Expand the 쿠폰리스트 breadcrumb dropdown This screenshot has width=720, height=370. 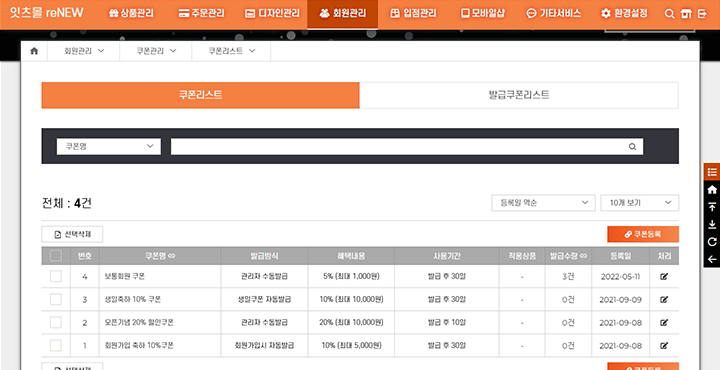(x=231, y=51)
